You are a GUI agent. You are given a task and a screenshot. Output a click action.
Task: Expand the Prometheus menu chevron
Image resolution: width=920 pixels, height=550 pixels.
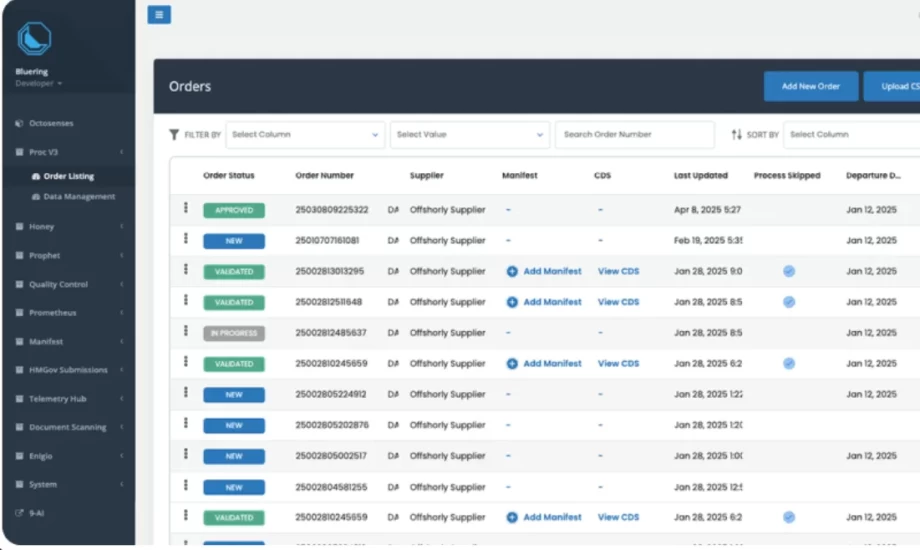tap(121, 313)
